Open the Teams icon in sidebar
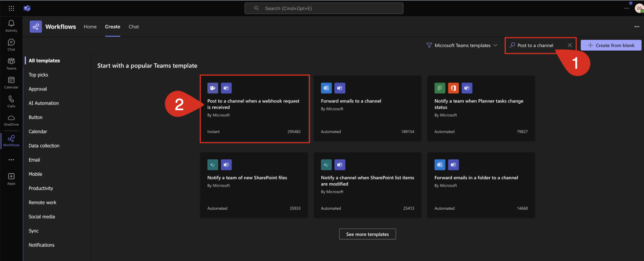644x261 pixels. point(11,63)
